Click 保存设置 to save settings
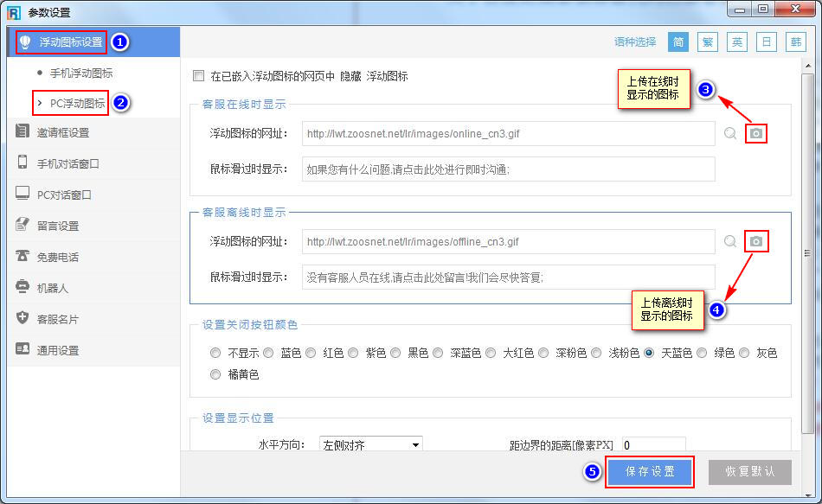822x504 pixels. click(650, 471)
